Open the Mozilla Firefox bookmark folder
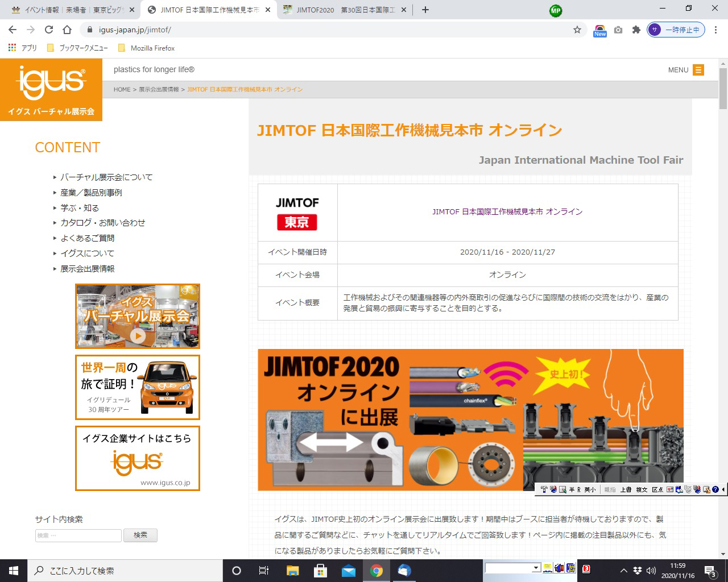This screenshot has height=582, width=728. 146,48
